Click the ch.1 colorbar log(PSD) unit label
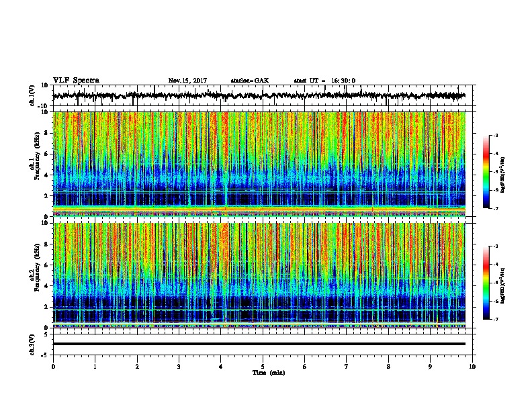 pos(503,175)
